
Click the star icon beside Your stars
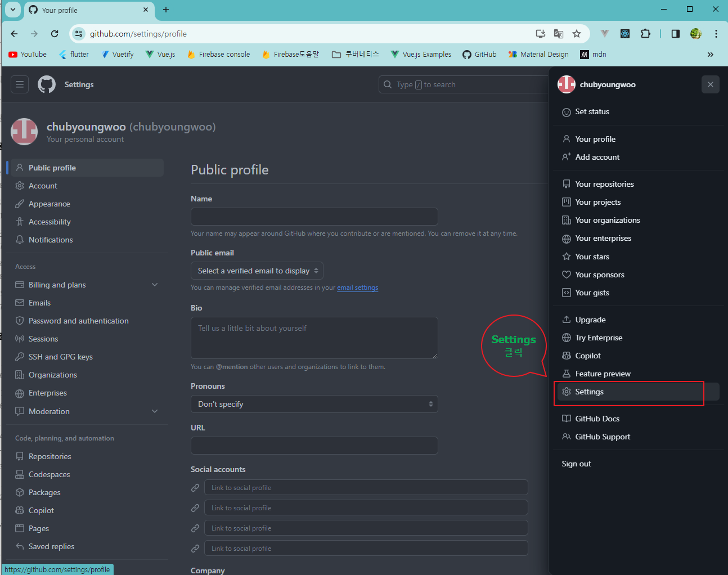pyautogui.click(x=567, y=257)
